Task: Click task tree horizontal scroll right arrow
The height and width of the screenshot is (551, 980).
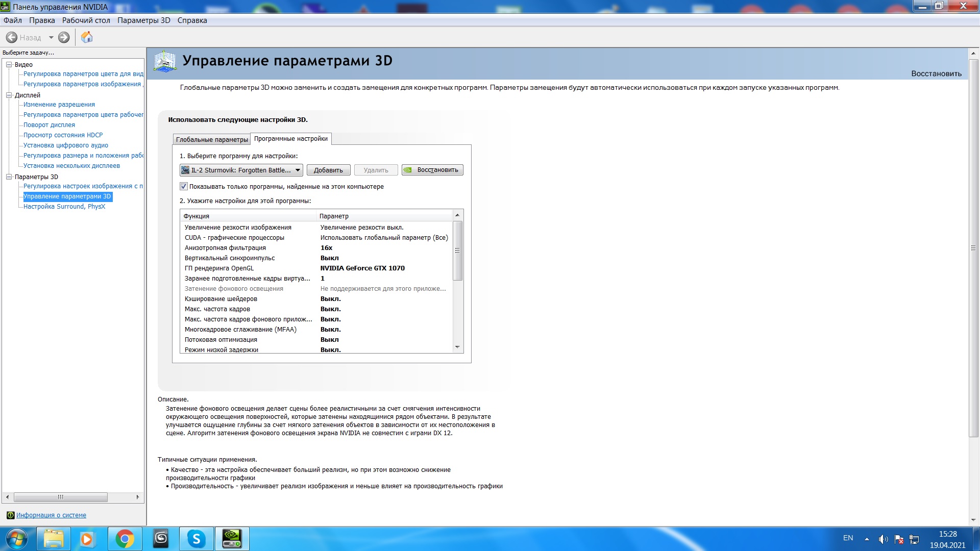Action: [x=138, y=497]
